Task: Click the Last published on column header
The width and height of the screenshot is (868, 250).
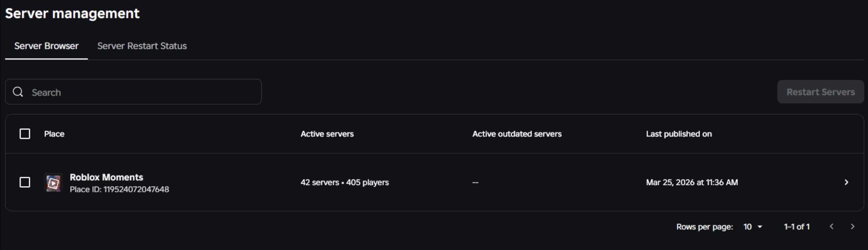Action: (x=679, y=134)
